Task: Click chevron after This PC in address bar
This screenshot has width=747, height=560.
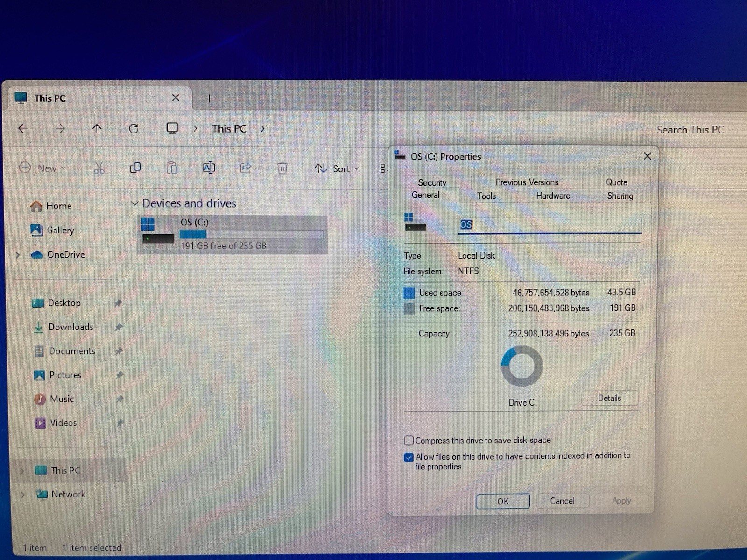Action: pyautogui.click(x=263, y=129)
